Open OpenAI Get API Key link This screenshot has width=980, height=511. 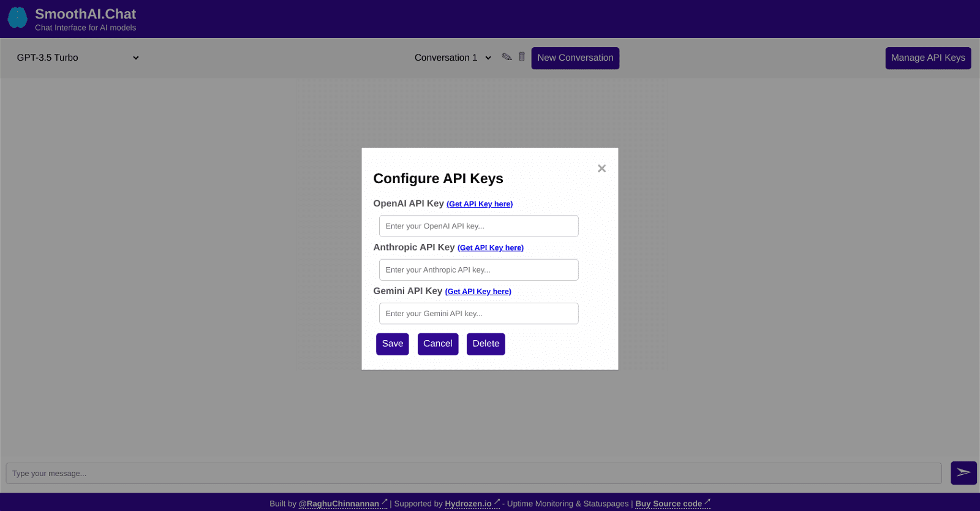click(x=479, y=204)
